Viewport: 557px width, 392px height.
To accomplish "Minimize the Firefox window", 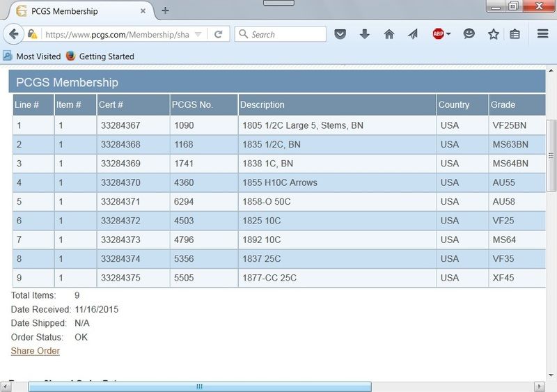I will click(x=495, y=6).
